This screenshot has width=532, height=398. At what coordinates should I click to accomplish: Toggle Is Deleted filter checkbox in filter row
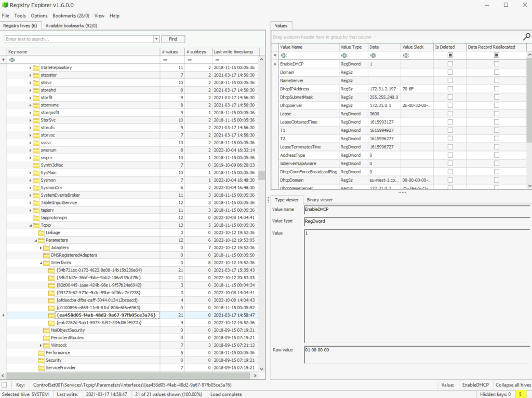pos(450,55)
